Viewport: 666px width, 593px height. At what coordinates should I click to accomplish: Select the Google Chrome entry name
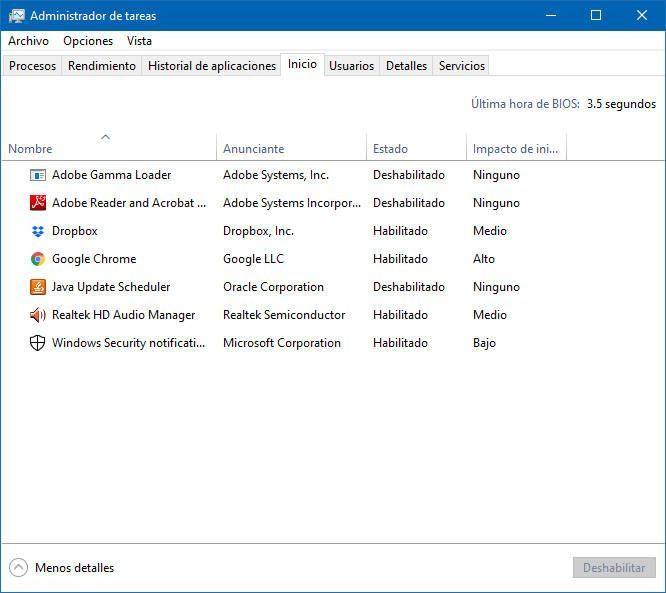tap(94, 259)
